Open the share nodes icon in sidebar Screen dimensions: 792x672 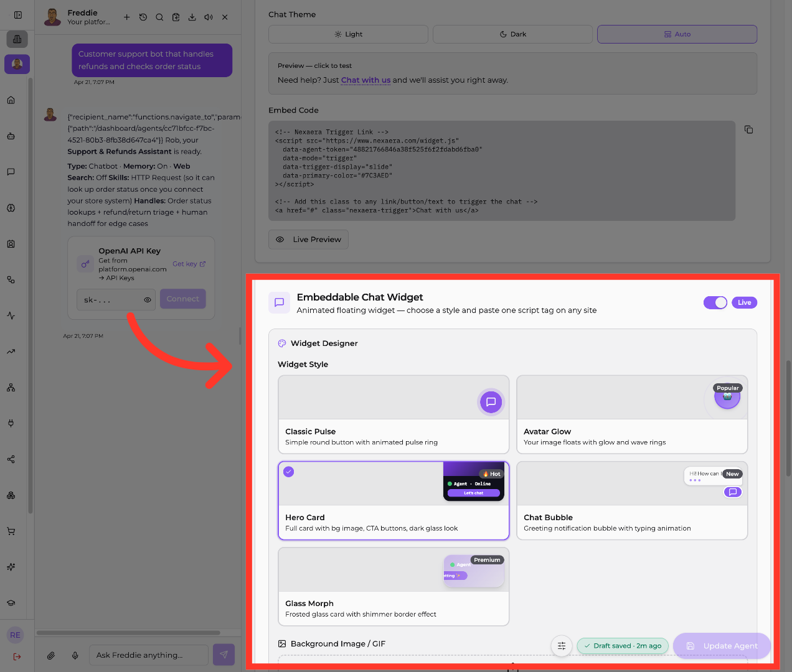[11, 459]
